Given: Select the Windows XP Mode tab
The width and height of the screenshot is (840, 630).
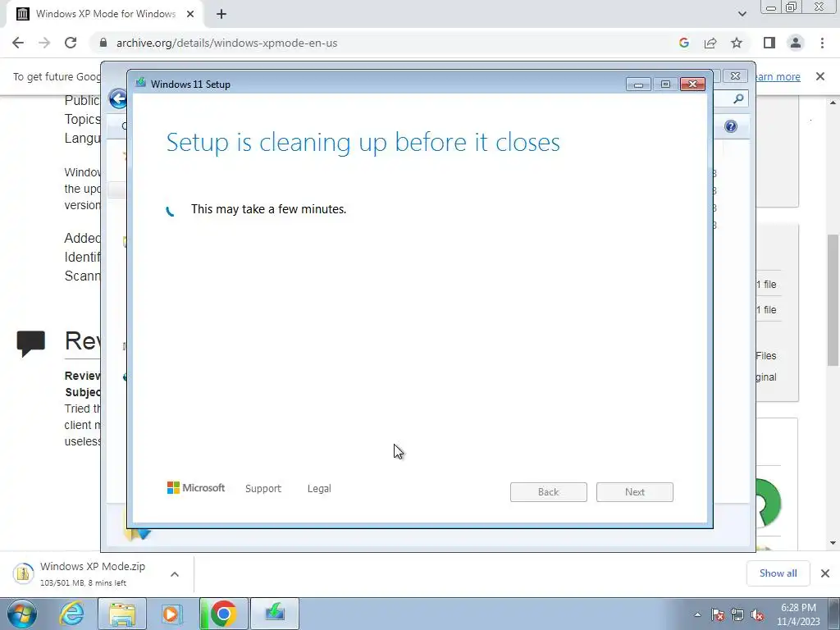Looking at the screenshot, I should (106, 14).
